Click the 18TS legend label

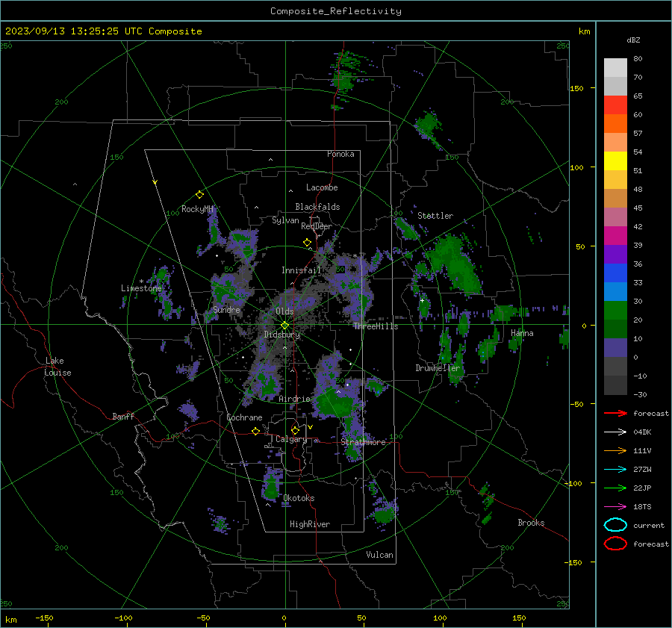(642, 507)
